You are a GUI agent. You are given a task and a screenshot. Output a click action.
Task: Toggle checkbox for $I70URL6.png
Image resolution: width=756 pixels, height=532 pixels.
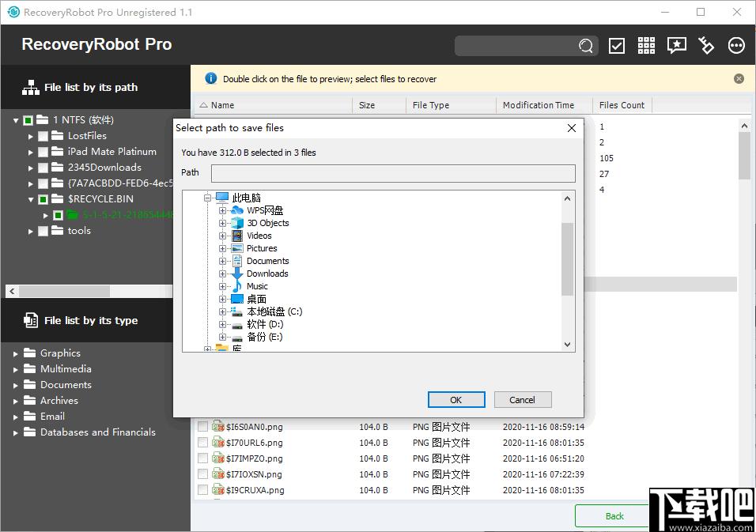coord(203,443)
